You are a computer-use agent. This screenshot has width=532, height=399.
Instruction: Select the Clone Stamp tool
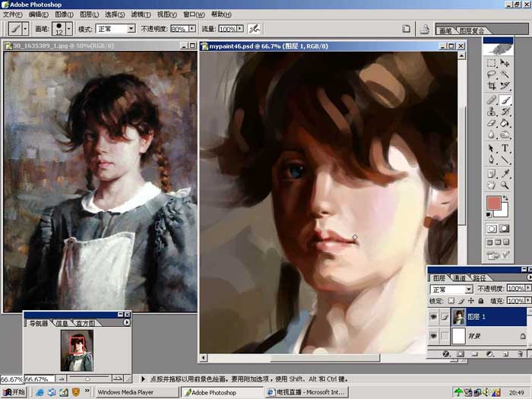(491, 112)
